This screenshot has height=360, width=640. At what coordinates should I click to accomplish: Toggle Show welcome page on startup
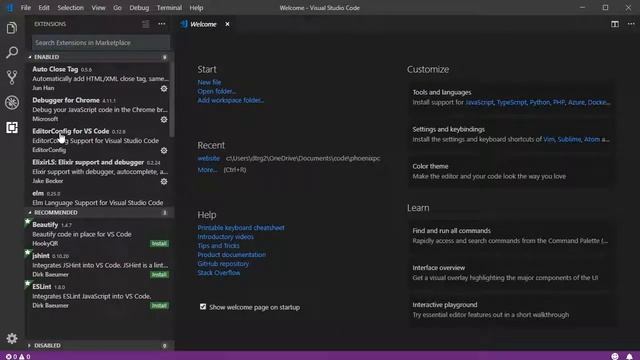coord(203,307)
